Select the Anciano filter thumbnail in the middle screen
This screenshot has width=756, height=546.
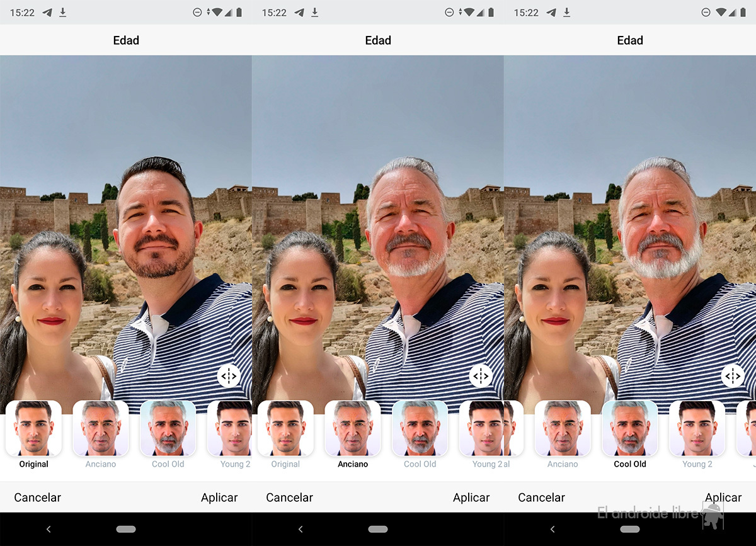click(353, 428)
